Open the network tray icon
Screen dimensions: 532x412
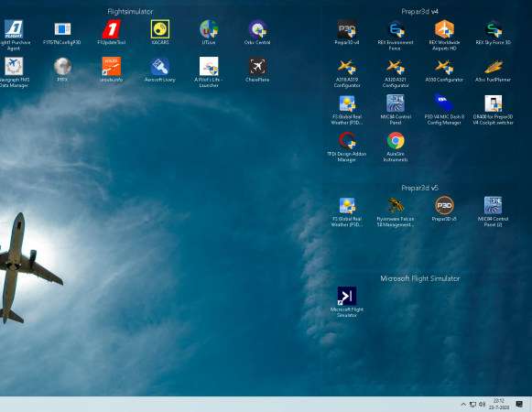tap(472, 404)
